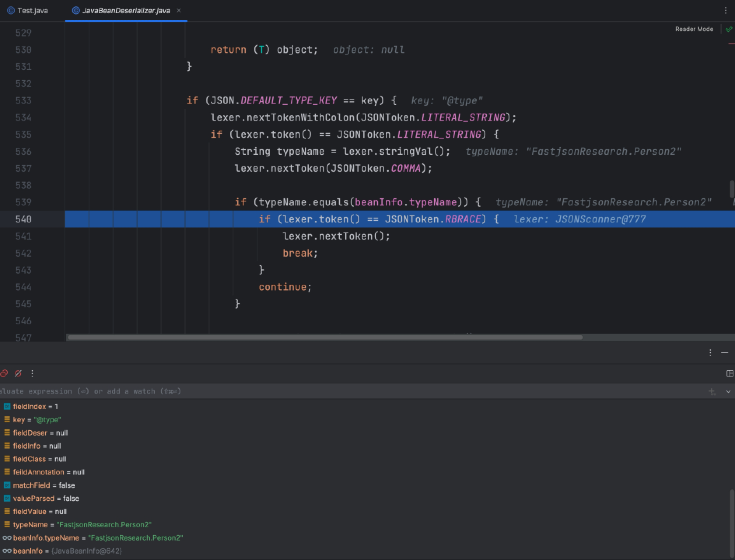The height and width of the screenshot is (560, 735).
Task: Click the horizontal editor scrollbar
Action: click(325, 338)
